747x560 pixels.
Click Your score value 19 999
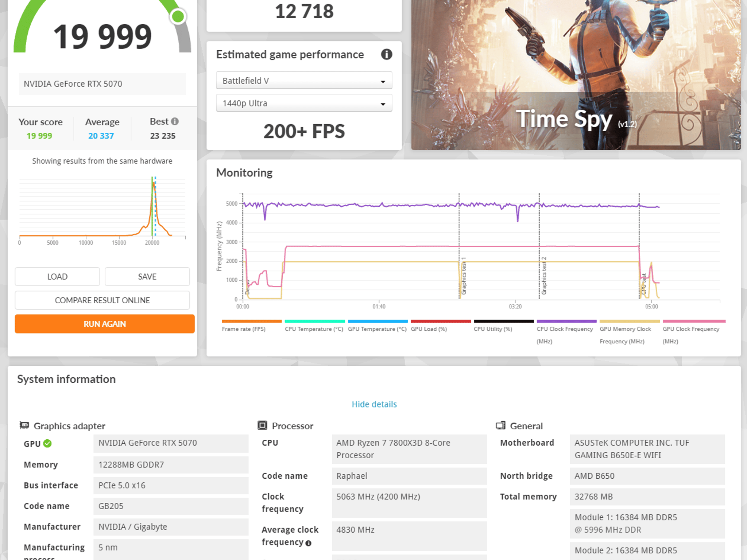coord(39,136)
